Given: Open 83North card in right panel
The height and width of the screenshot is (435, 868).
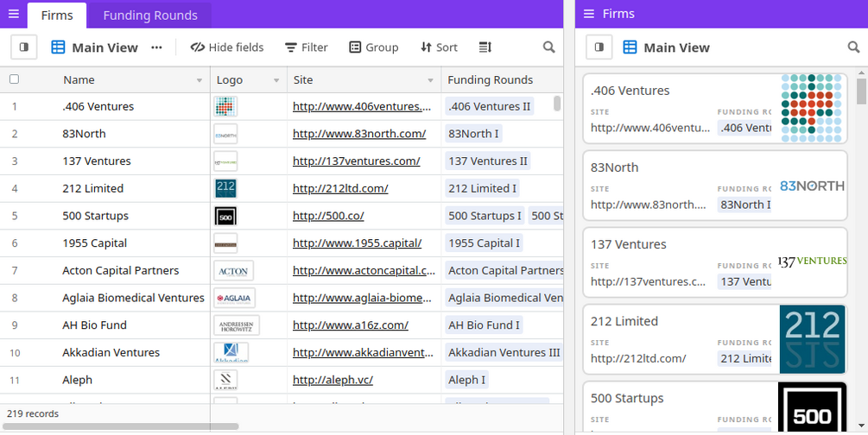Looking at the screenshot, I should (715, 186).
